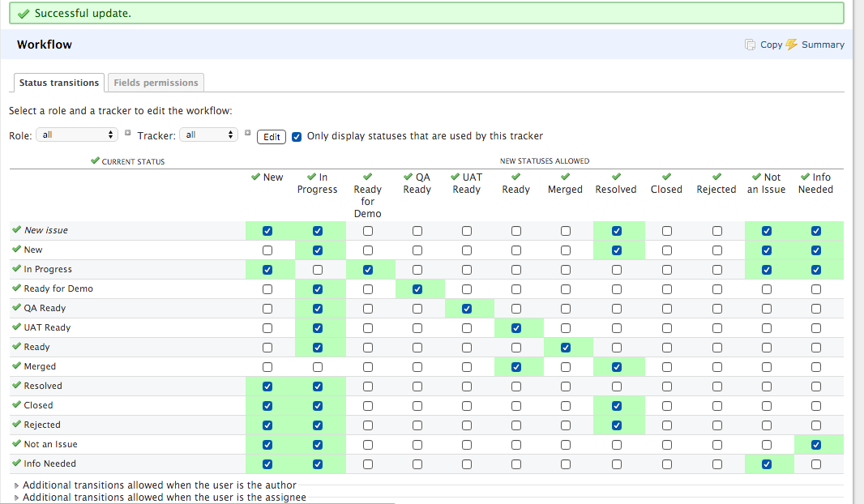Click the green checkmark above the Rejected column header

716,177
